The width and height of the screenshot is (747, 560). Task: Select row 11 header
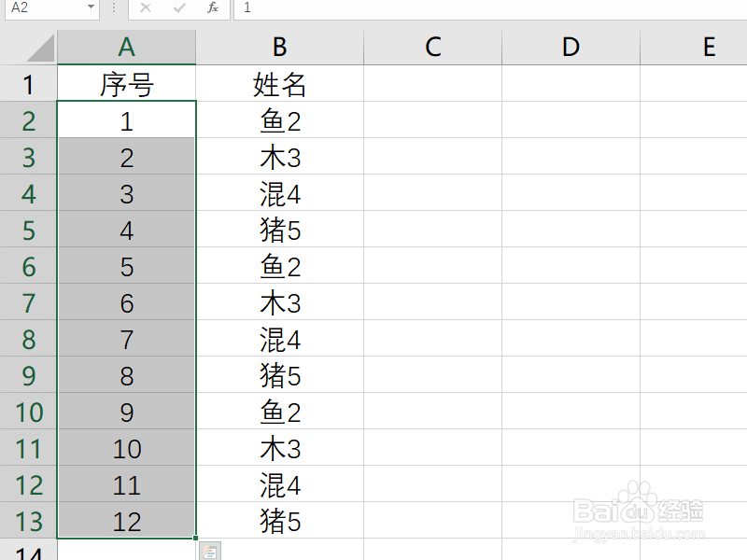tap(28, 448)
